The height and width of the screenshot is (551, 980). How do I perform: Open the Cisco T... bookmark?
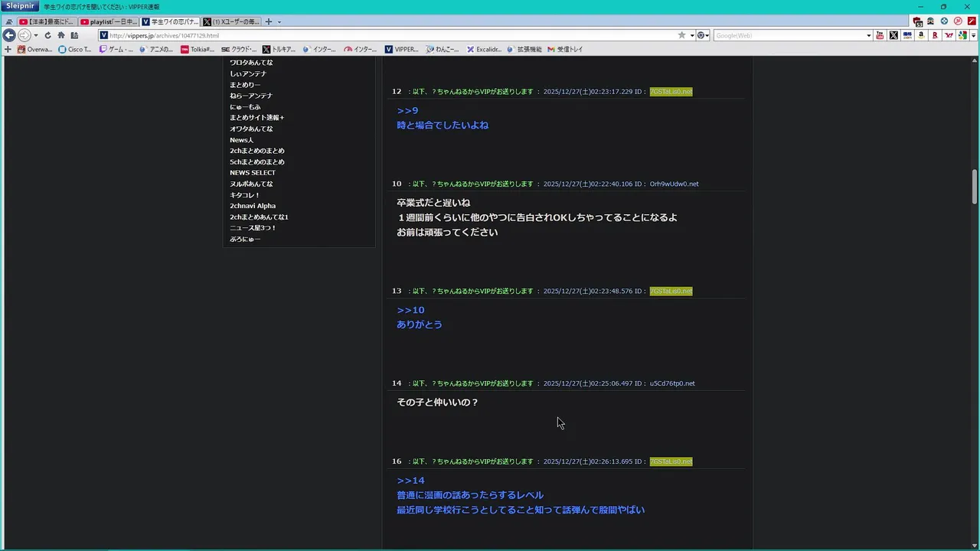click(75, 49)
